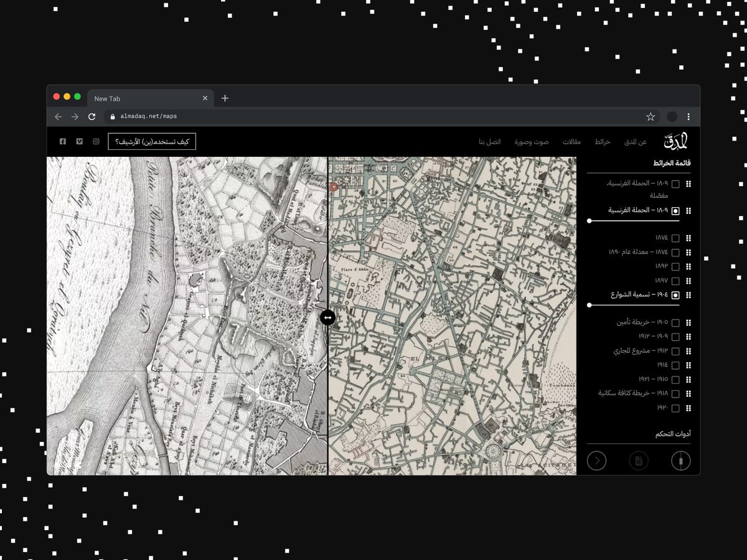Screen dimensions: 747x560
Task: Open the اتصل بنا contact link
Action: tap(490, 142)
